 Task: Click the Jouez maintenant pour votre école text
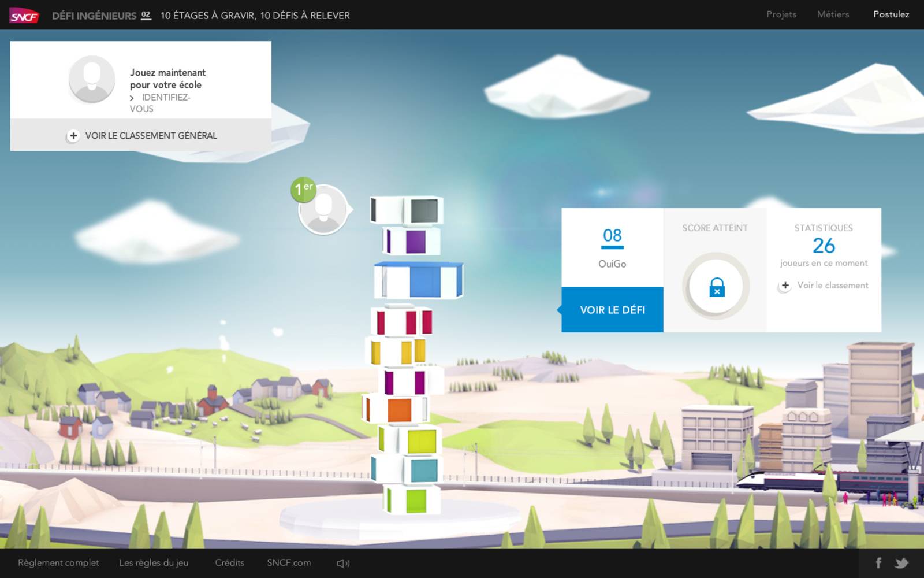167,79
